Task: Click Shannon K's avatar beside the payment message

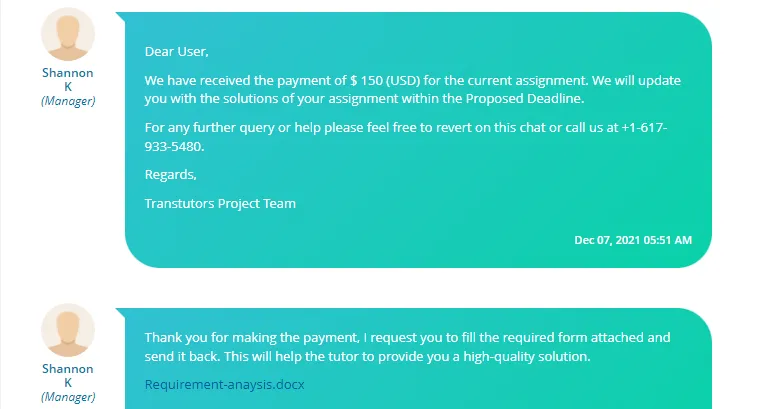Action: 68,34
